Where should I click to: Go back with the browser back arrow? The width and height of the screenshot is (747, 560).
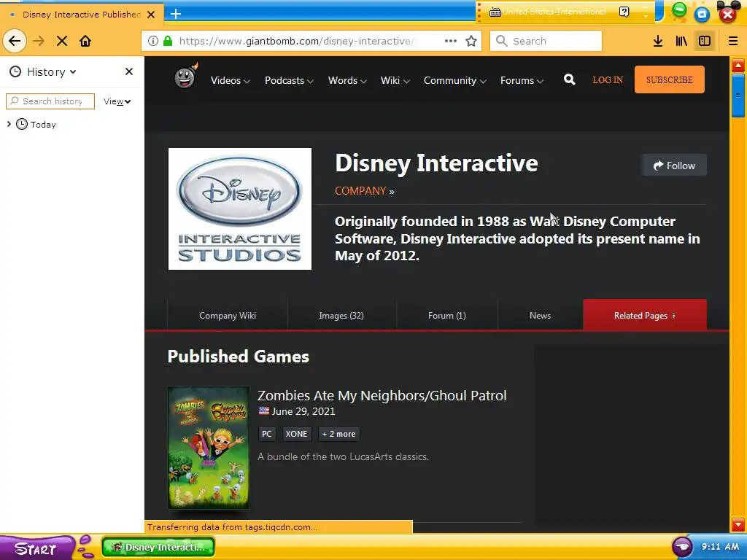coord(15,41)
